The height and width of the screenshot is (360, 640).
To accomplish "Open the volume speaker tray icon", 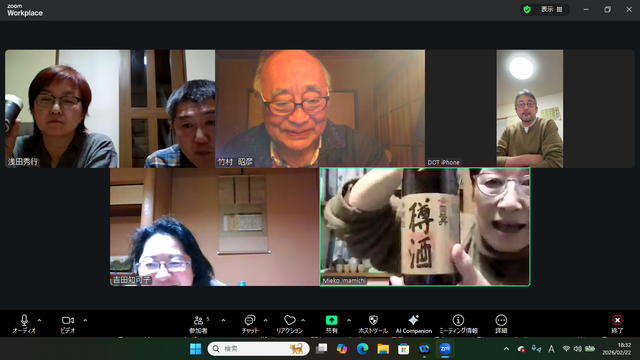I will [x=578, y=349].
